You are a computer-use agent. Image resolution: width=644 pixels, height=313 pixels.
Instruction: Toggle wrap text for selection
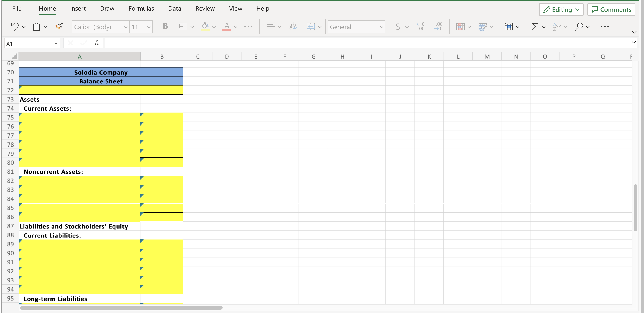(x=293, y=26)
